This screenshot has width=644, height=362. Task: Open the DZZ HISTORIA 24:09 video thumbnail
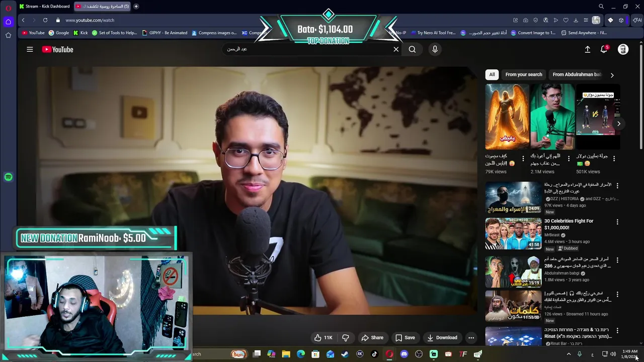click(513, 198)
